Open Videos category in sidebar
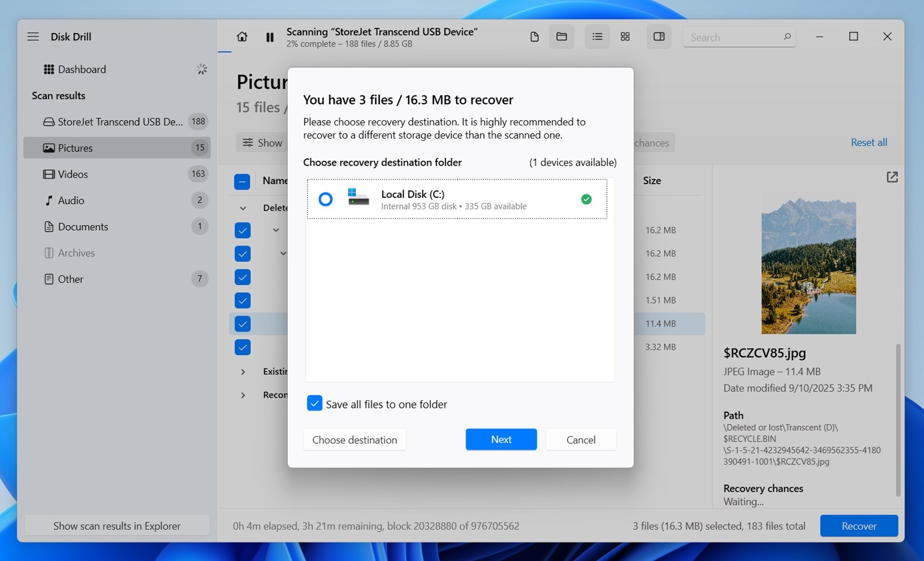924x561 pixels. click(73, 174)
